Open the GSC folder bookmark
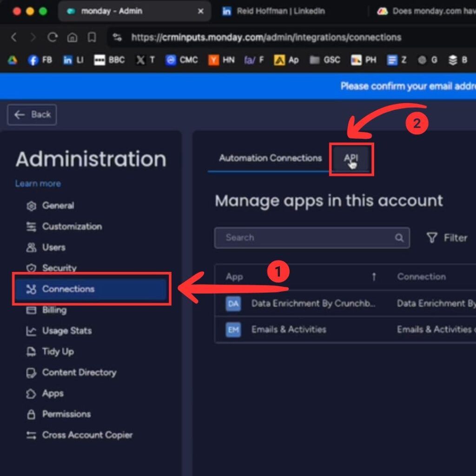 coord(325,60)
